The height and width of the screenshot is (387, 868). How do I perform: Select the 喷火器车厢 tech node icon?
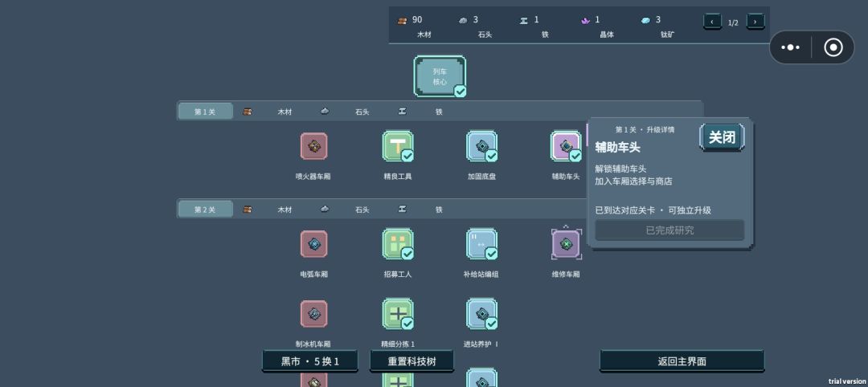point(314,146)
